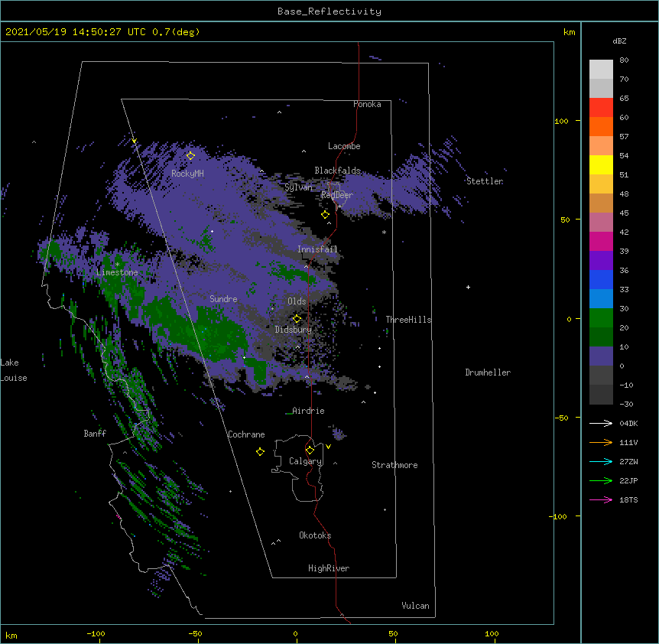Select the Stettler label

coord(485,181)
